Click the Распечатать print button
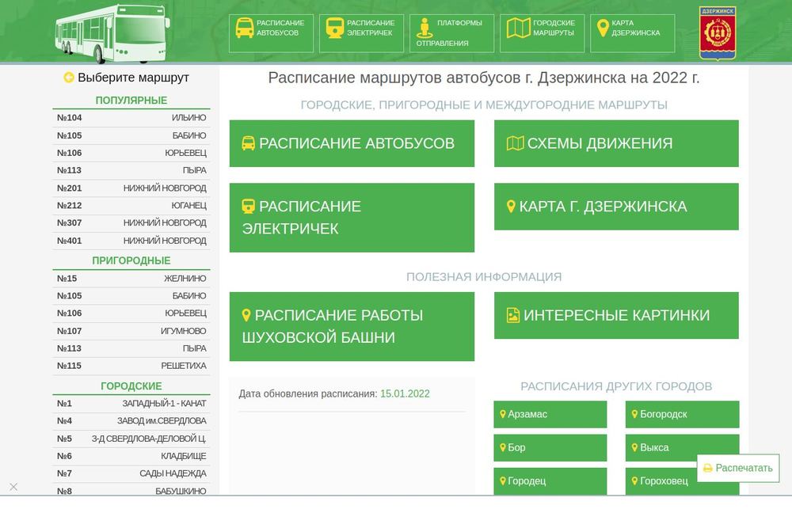Screen dimensions: 792x532 pyautogui.click(x=738, y=468)
